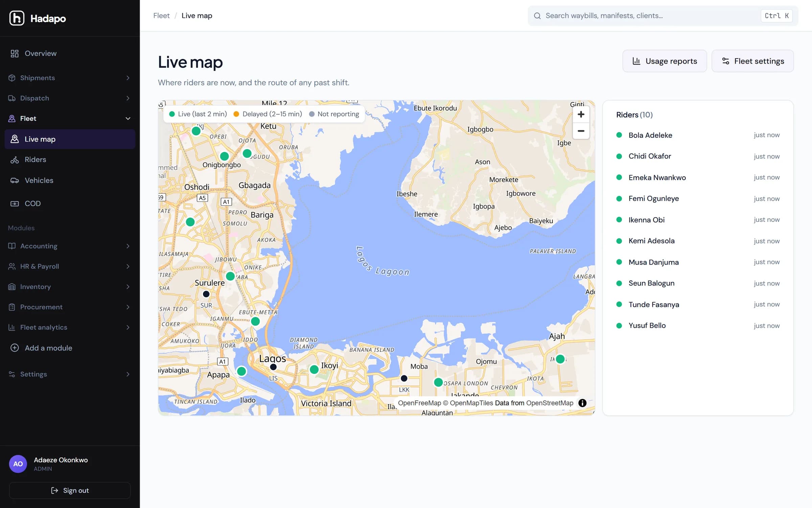Click the AO user avatar
Image resolution: width=812 pixels, height=508 pixels.
pos(18,464)
